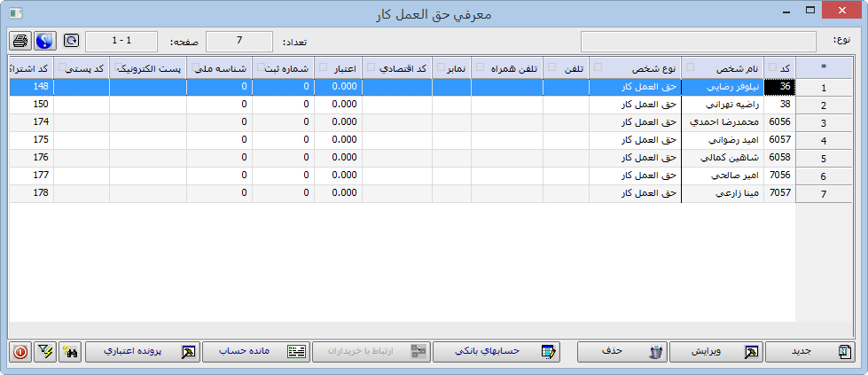Click the حذف (delete) trash button
Viewport: 868px width, 375px height.
coord(621,352)
